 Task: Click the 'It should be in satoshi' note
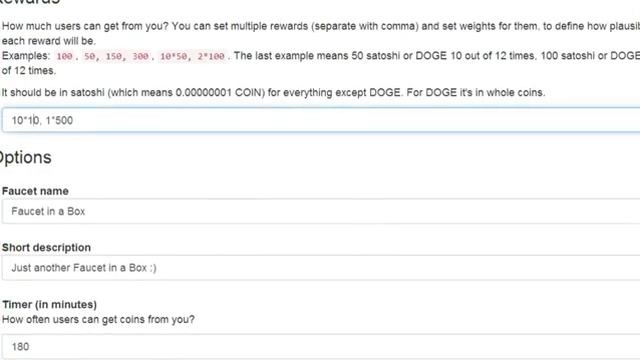point(273,92)
